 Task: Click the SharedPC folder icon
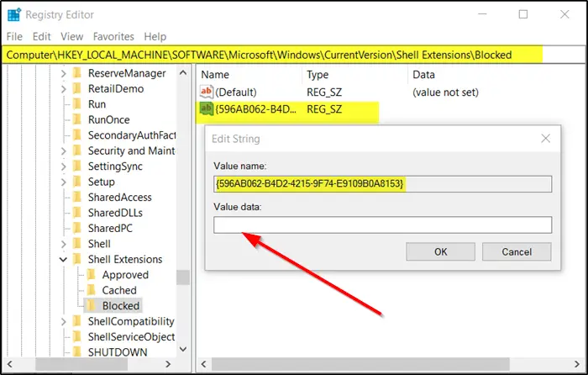point(77,228)
